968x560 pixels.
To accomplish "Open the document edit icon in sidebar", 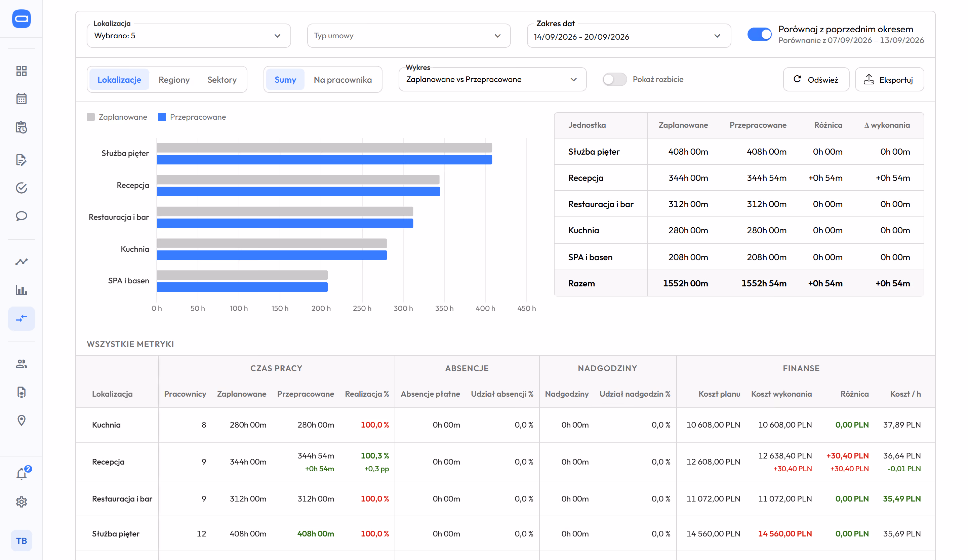I will tap(22, 159).
